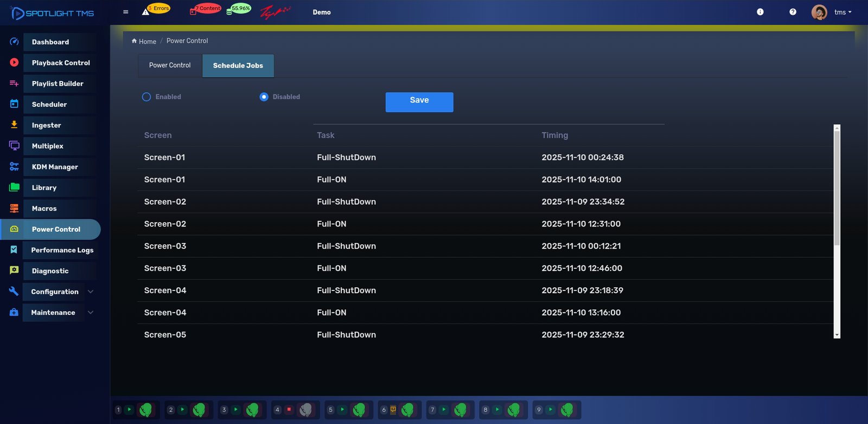The width and height of the screenshot is (868, 424).
Task: Click the stop icon for screen 4
Action: tap(289, 409)
